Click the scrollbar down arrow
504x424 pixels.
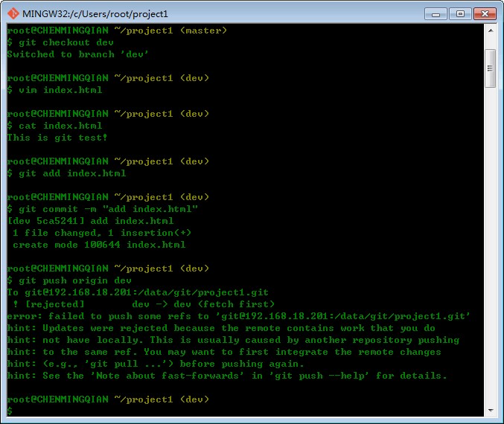click(x=490, y=409)
